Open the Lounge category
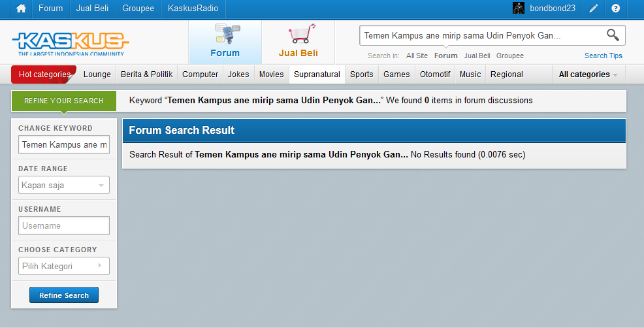Screen dimensions: 644x328 pyautogui.click(x=97, y=74)
